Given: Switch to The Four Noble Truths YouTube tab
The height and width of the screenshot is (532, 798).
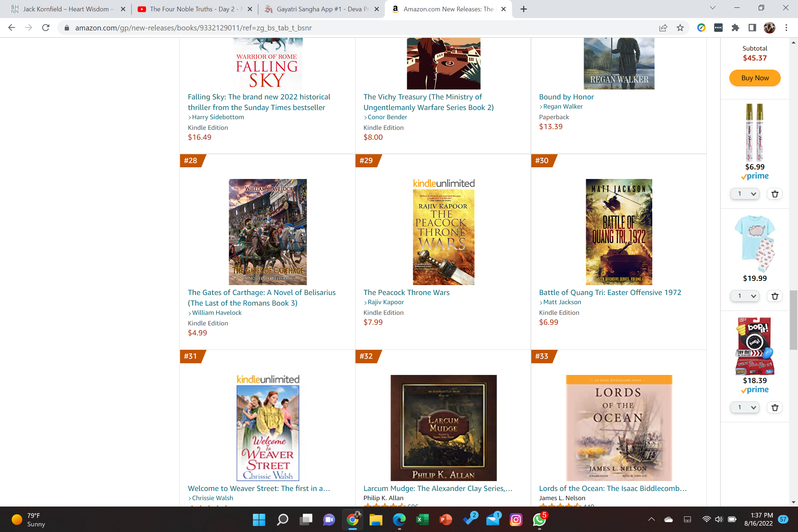Looking at the screenshot, I should [x=194, y=9].
